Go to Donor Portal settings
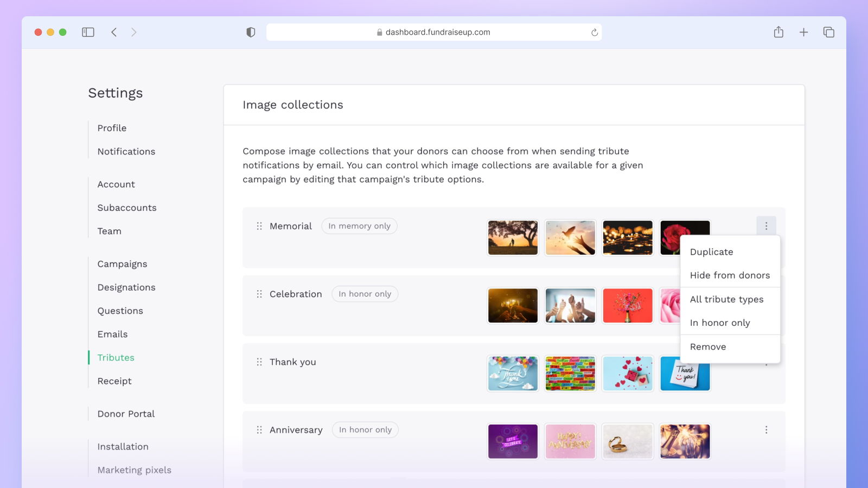868x488 pixels. tap(126, 414)
